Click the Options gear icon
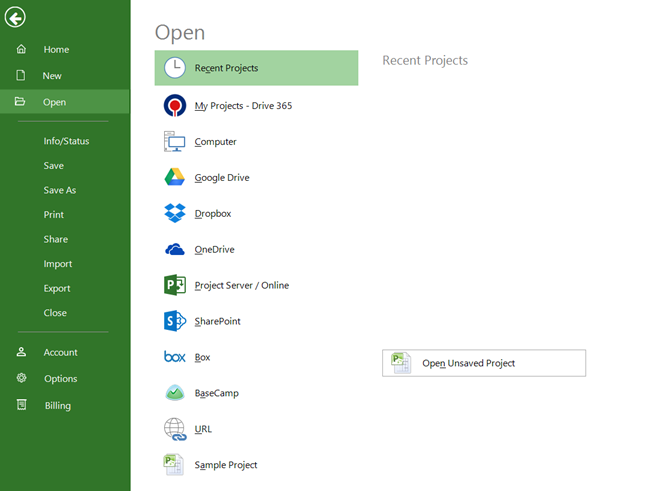 click(21, 378)
